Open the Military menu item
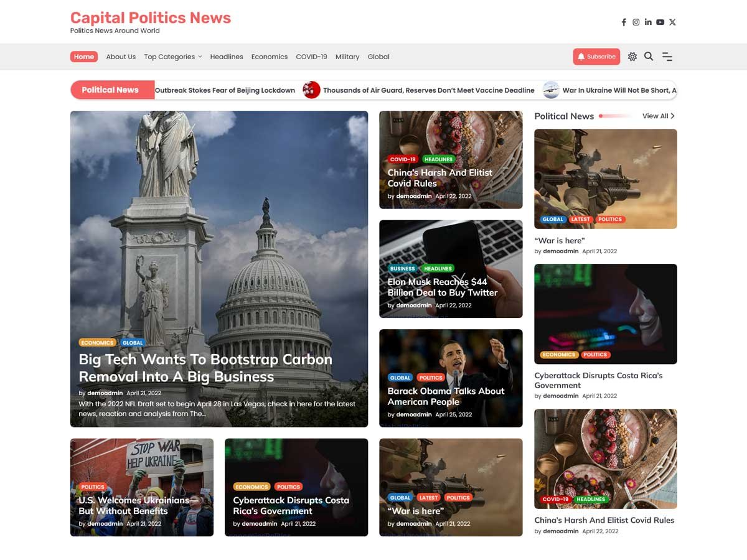 pyautogui.click(x=347, y=57)
